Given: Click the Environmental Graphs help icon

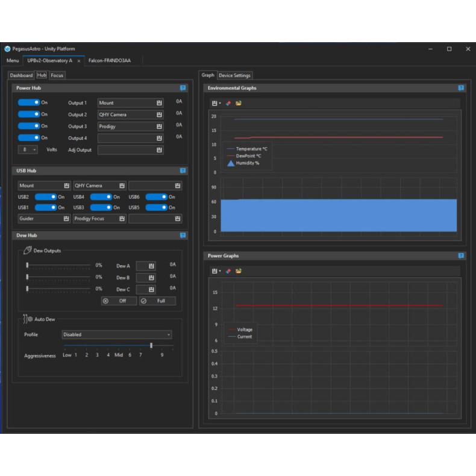Looking at the screenshot, I should point(461,88).
